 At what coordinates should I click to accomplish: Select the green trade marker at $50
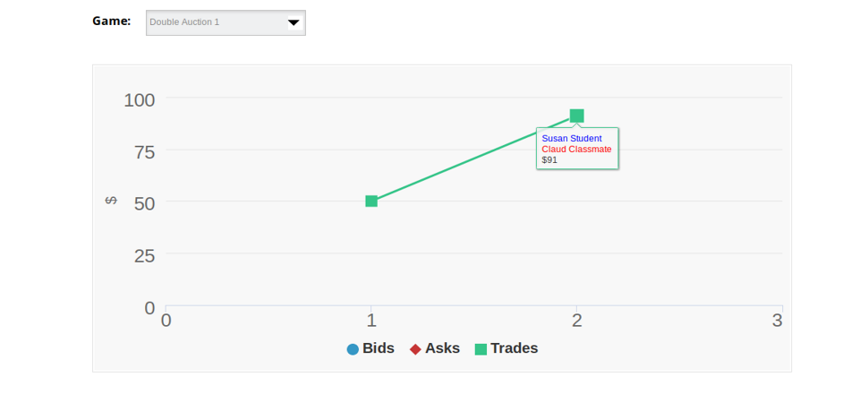tap(371, 201)
